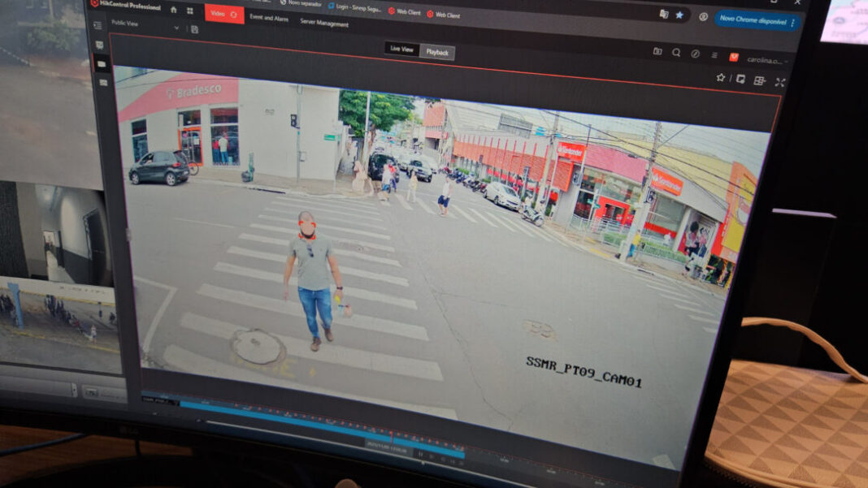The width and height of the screenshot is (868, 488).
Task: Click the search magnifier icon in toolbar
Action: point(676,53)
